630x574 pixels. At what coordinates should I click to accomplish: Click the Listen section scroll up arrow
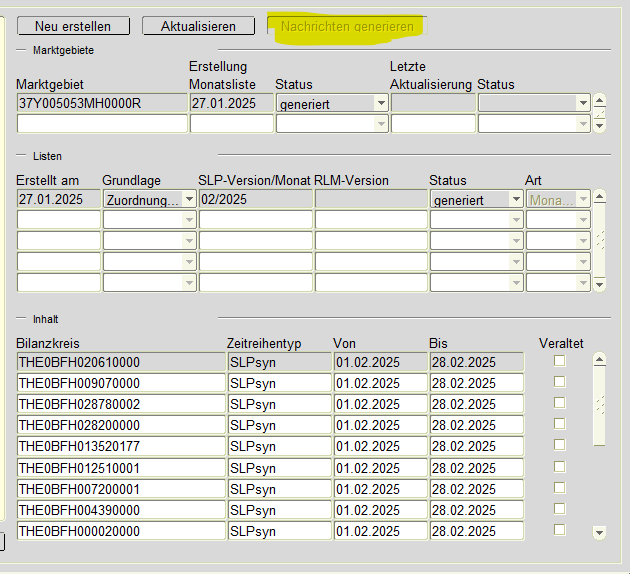[x=599, y=198]
